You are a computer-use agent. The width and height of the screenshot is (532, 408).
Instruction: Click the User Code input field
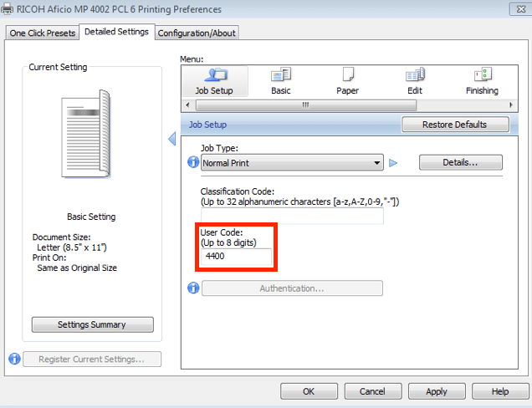236,258
